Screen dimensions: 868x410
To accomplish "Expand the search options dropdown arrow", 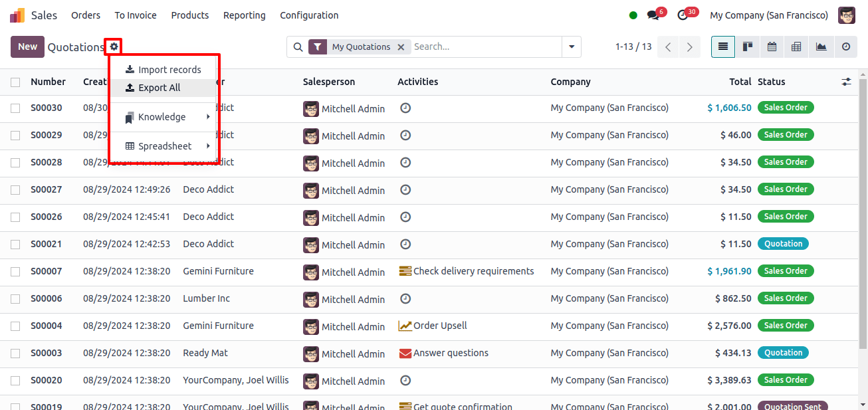I will (571, 47).
